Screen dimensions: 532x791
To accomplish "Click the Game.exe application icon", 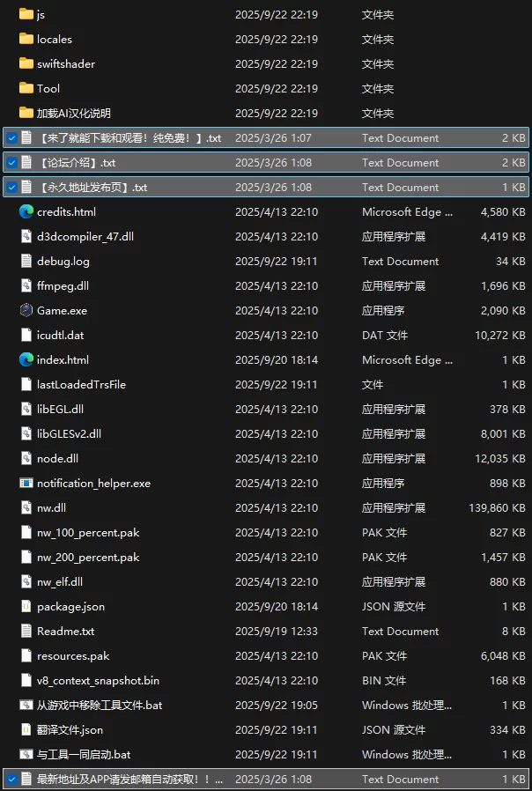I will pyautogui.click(x=26, y=310).
